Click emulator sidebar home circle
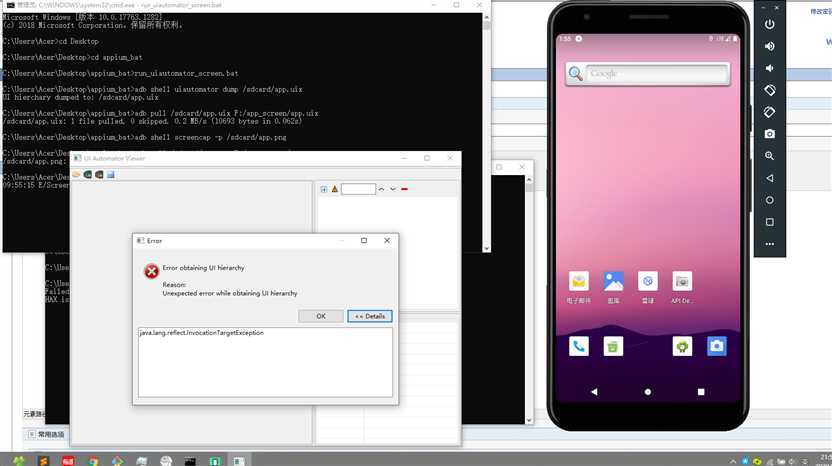The width and height of the screenshot is (832, 466). click(769, 200)
